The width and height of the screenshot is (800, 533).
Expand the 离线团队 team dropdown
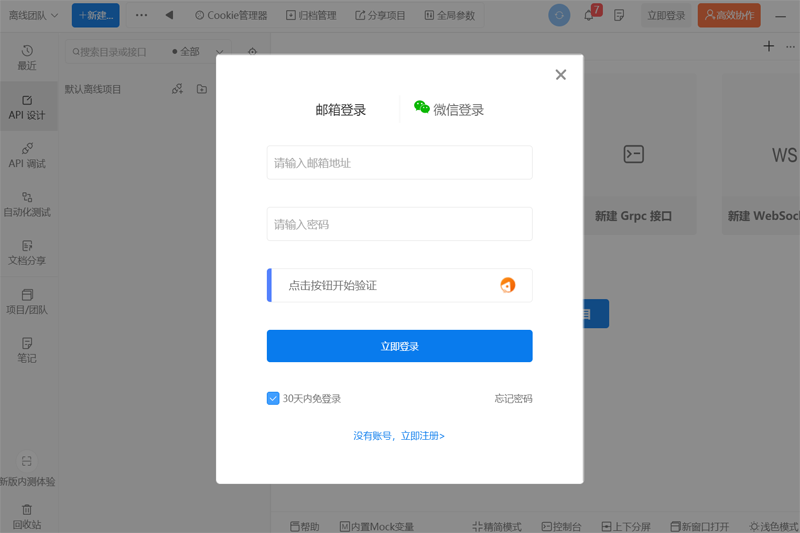tap(33, 16)
